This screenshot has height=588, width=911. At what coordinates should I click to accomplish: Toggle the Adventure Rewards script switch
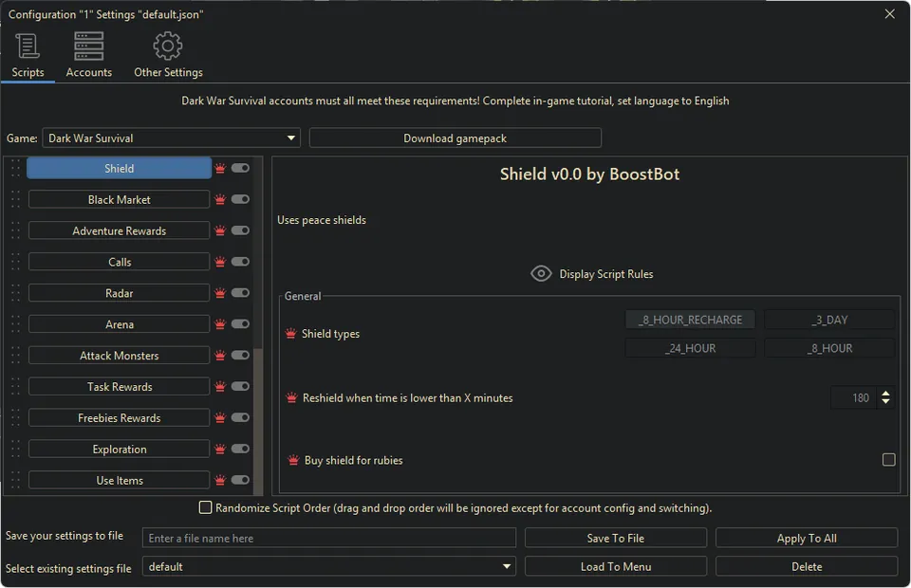[240, 230]
